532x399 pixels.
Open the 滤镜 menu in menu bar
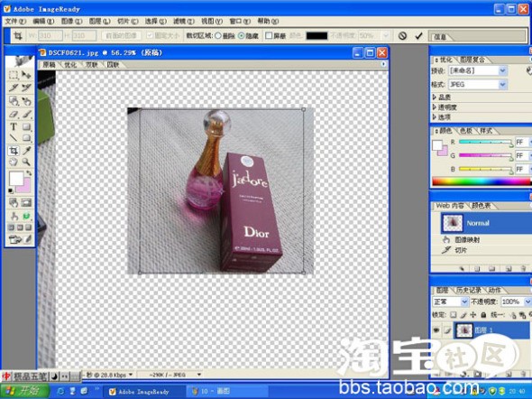click(x=184, y=21)
